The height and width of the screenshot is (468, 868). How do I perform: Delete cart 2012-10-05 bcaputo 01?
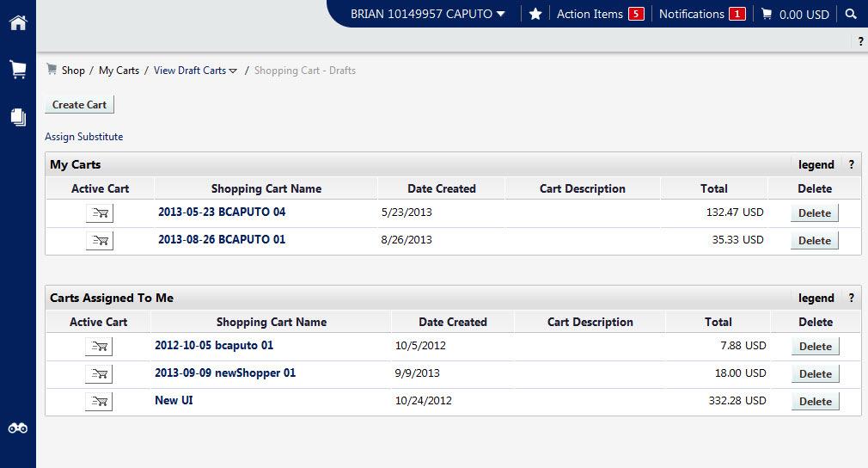click(816, 346)
